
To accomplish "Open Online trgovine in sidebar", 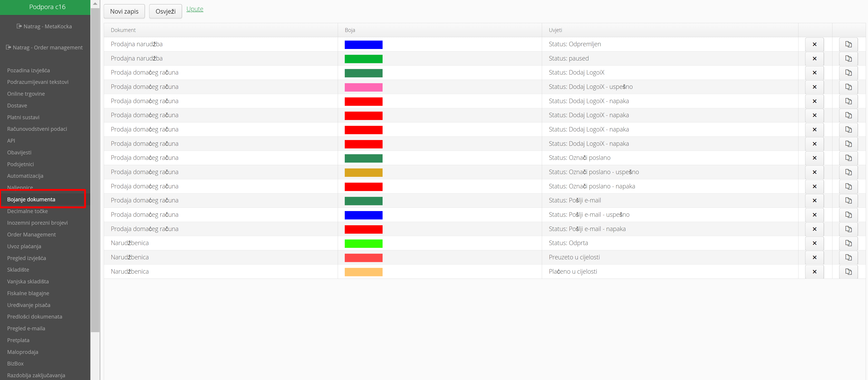I will [26, 94].
